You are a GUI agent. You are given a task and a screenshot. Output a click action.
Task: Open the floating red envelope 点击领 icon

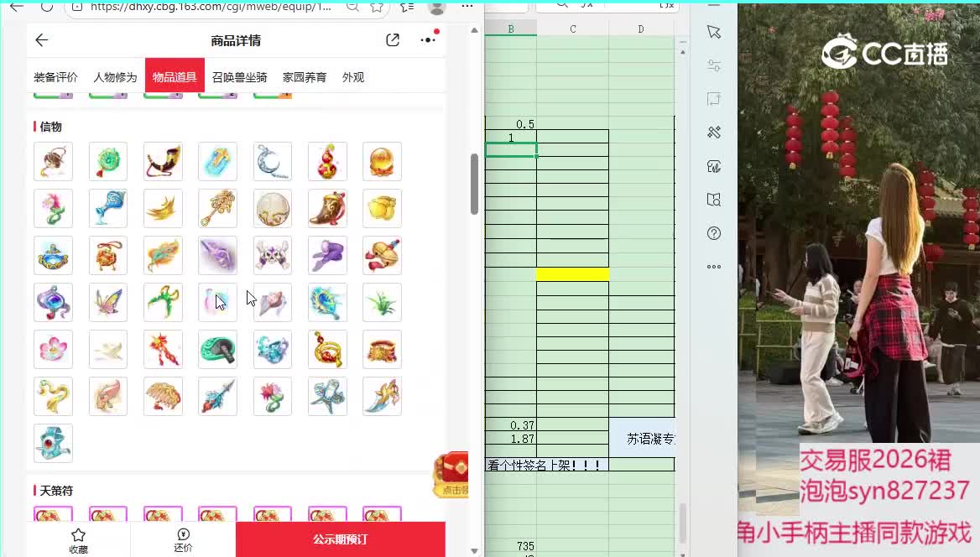pyautogui.click(x=452, y=475)
